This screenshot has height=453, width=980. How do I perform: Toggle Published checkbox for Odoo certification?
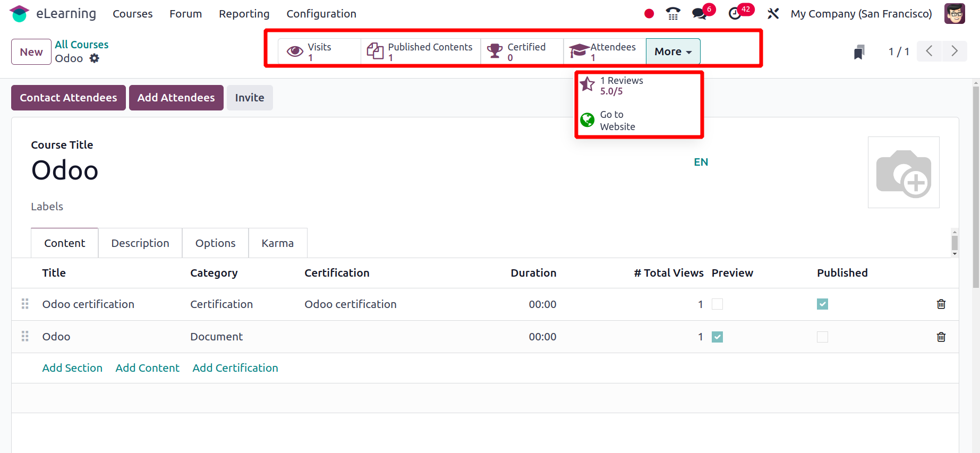[x=822, y=304]
